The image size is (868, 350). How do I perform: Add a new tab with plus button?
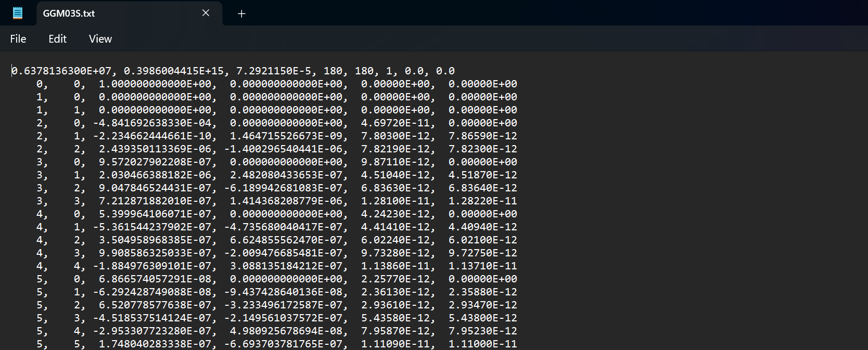click(x=241, y=14)
